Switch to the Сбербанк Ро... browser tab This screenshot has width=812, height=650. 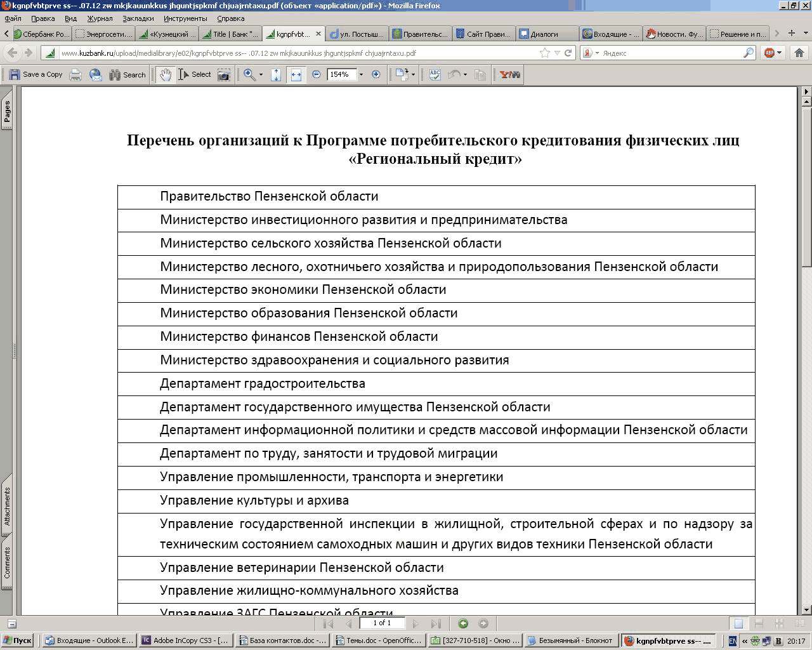[x=41, y=34]
